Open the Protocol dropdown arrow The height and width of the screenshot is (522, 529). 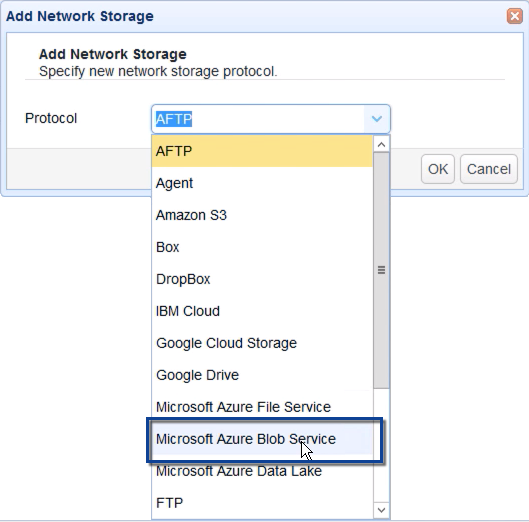377,119
